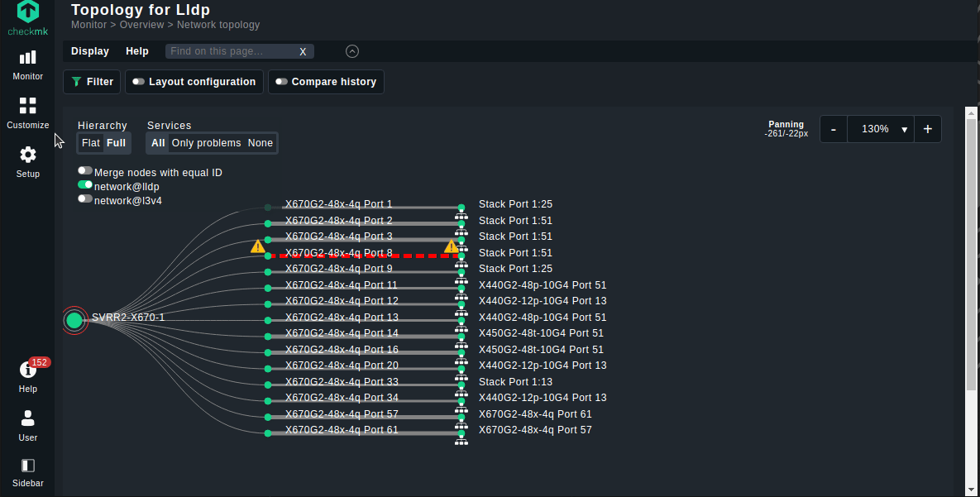
Task: Click the Stack Port 1:13 label
Action: coord(515,382)
